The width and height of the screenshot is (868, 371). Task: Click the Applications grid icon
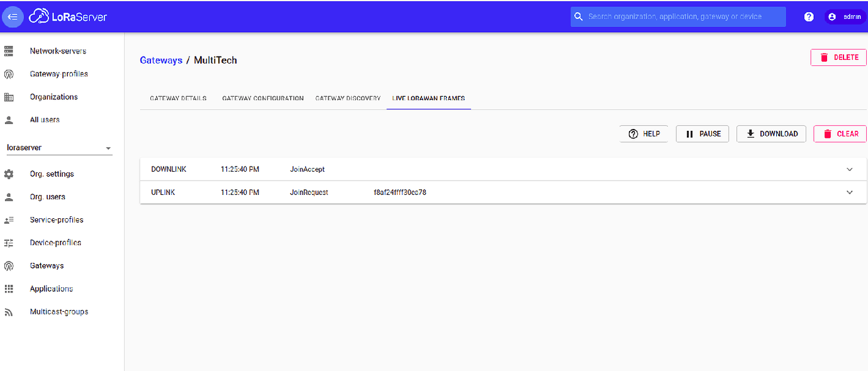pyautogui.click(x=9, y=289)
